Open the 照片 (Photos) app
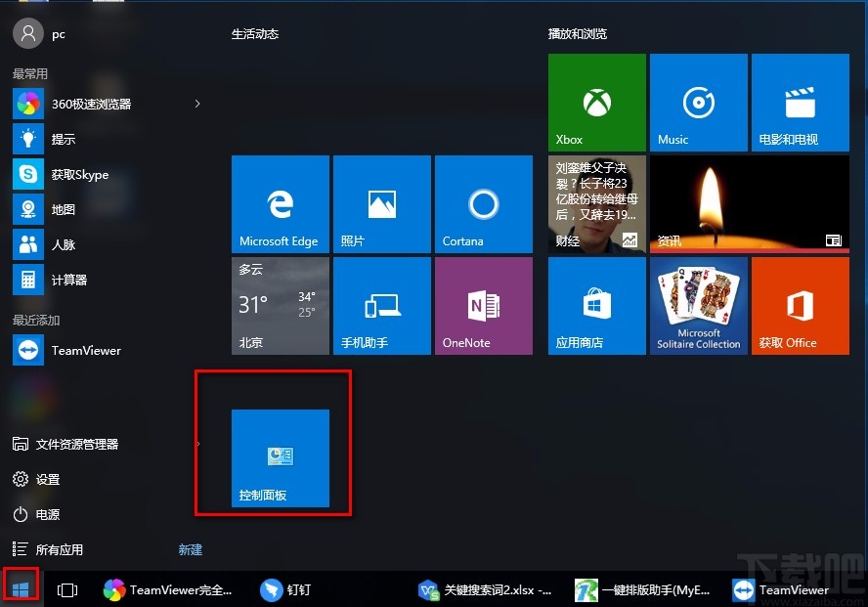Screen dimensions: 868x607 [381, 203]
